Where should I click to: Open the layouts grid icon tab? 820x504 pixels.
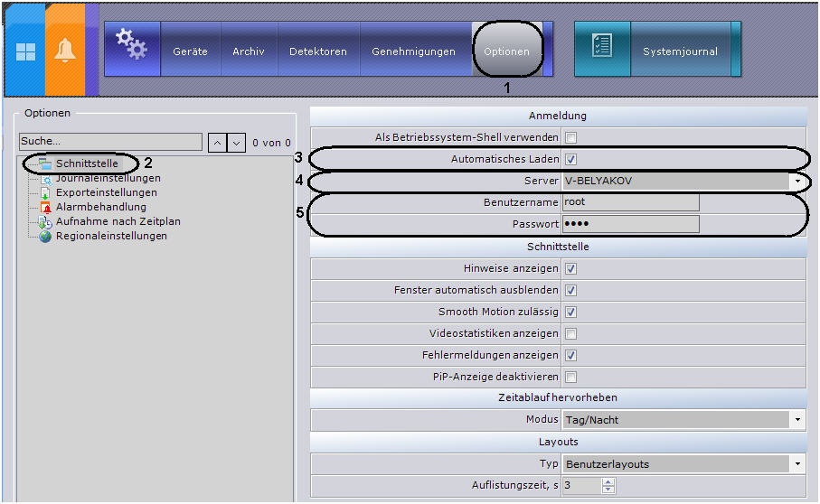pyautogui.click(x=25, y=51)
